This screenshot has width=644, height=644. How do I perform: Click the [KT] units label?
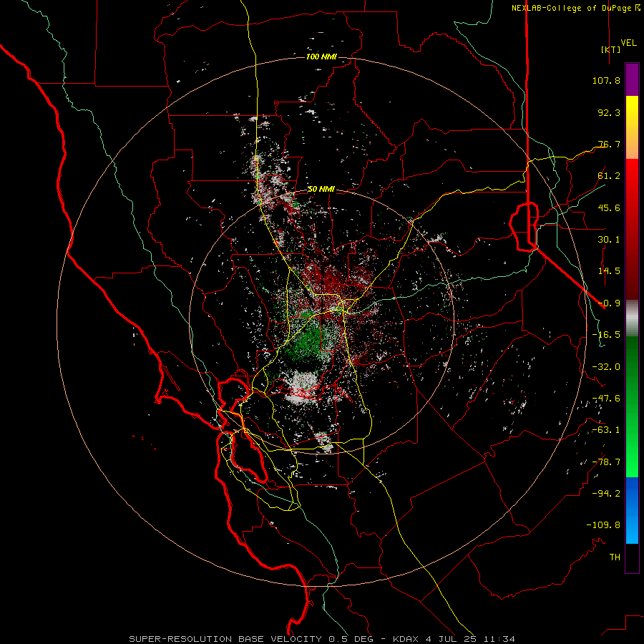[610, 49]
